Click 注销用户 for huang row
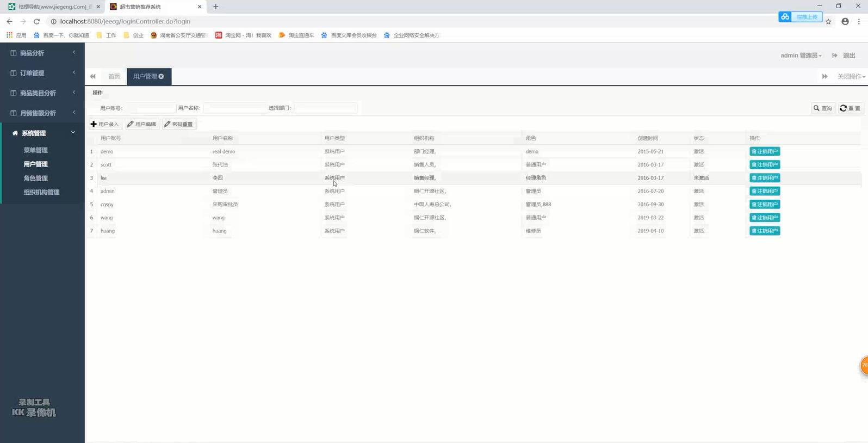 coord(765,231)
